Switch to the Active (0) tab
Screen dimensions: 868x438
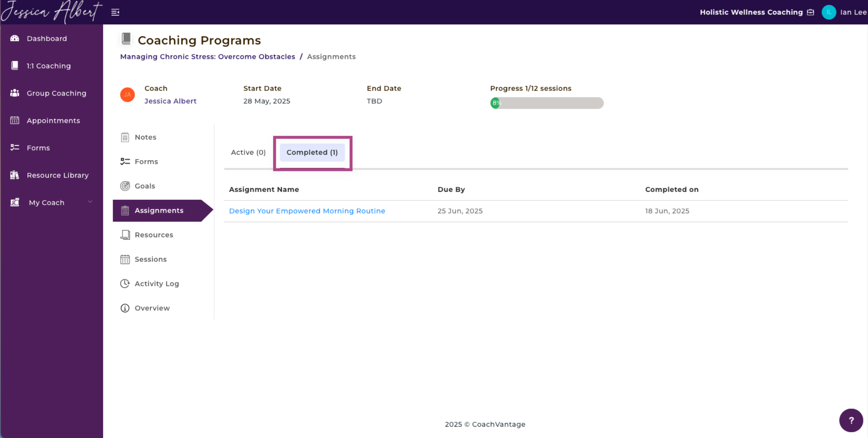click(x=248, y=152)
